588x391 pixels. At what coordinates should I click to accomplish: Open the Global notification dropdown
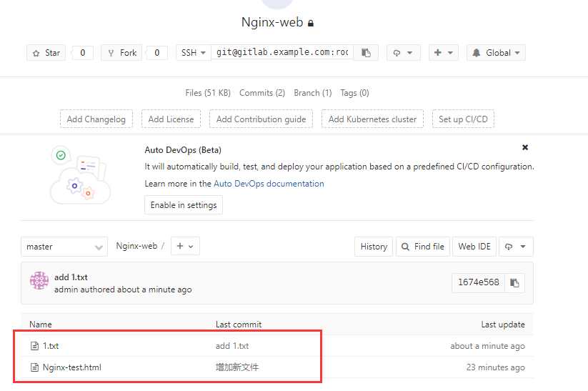(496, 53)
